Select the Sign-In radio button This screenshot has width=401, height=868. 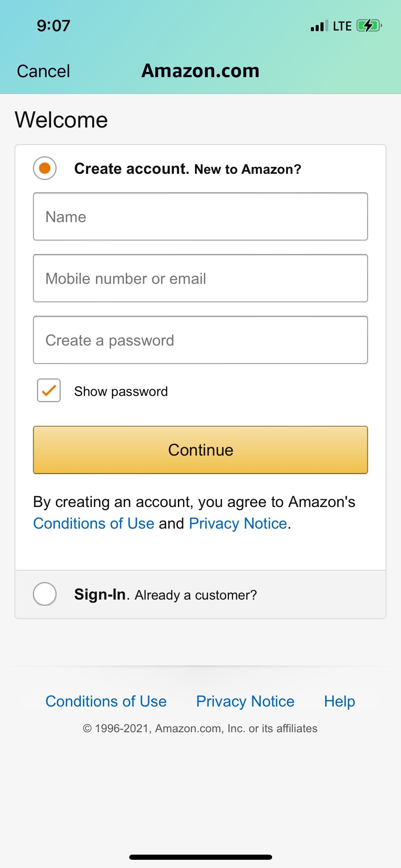point(45,594)
